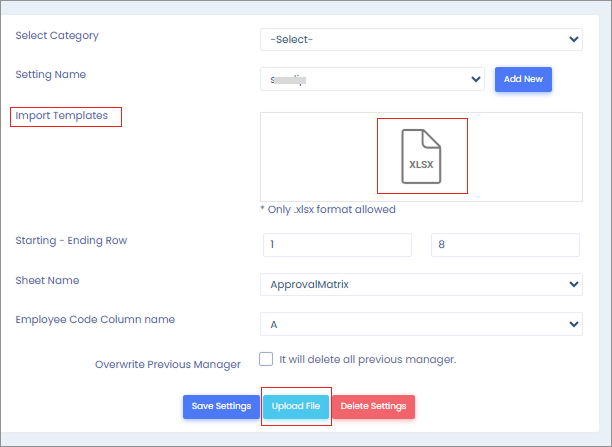Focus the ending row field containing 8
The width and height of the screenshot is (612, 447).
click(505, 245)
